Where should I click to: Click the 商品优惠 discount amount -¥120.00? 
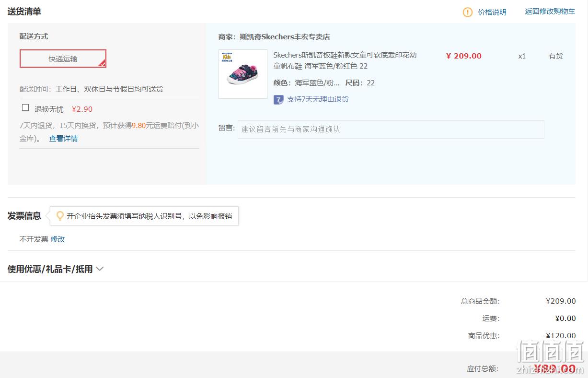tap(559, 336)
